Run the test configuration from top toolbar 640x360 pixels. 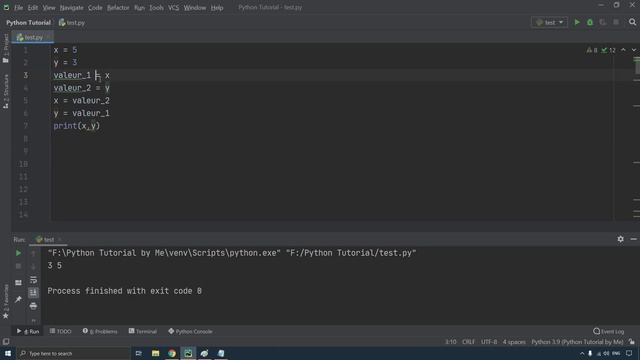577,22
